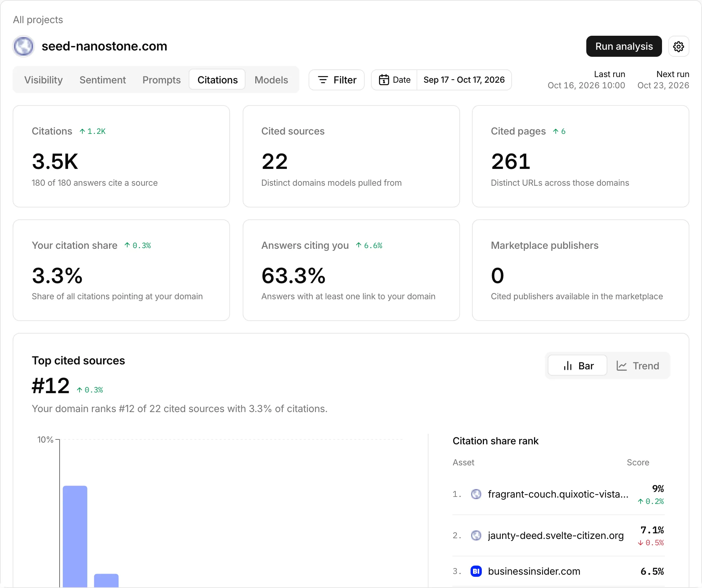The width and height of the screenshot is (702, 588).
Task: Switch chart to Trend view
Action: [x=638, y=365]
